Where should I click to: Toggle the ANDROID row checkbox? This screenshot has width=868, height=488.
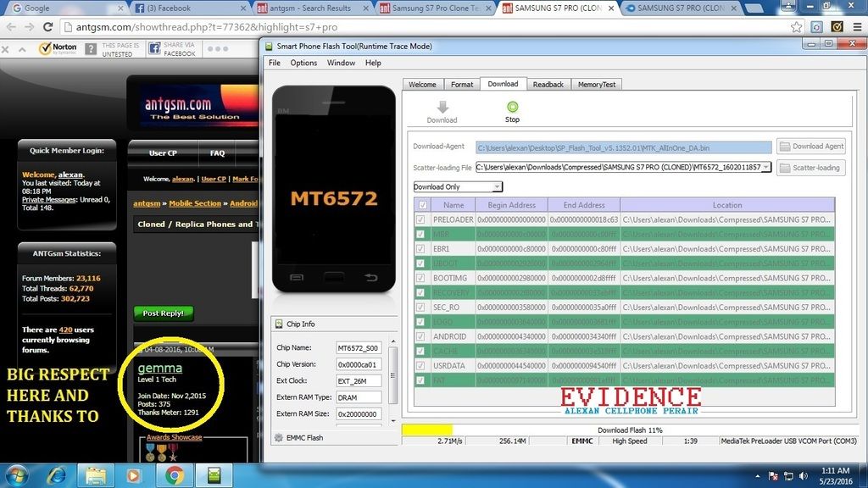420,336
